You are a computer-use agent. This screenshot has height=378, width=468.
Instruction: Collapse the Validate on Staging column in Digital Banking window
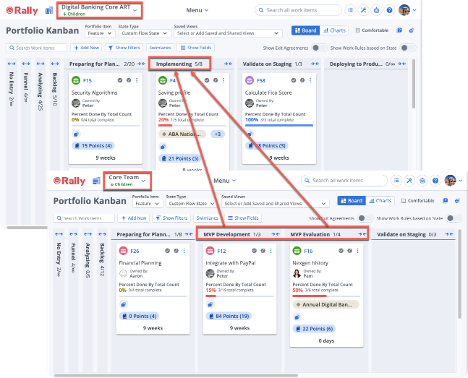coord(315,64)
